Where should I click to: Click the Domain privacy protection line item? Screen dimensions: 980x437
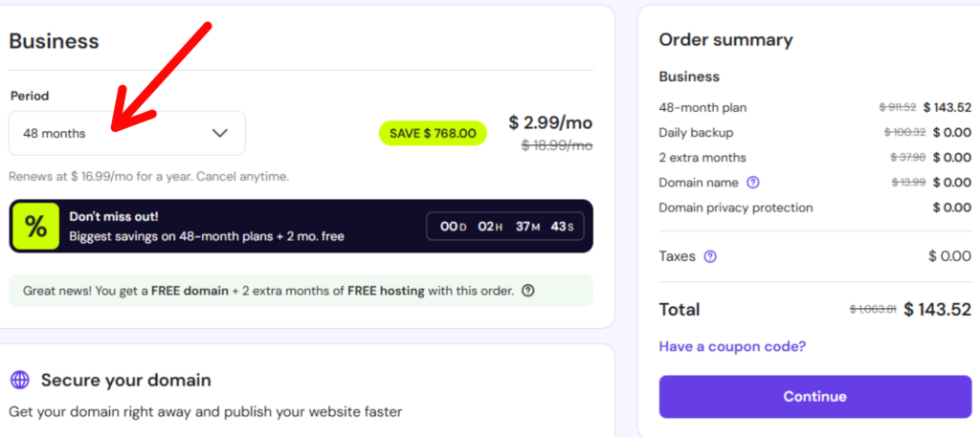(735, 208)
